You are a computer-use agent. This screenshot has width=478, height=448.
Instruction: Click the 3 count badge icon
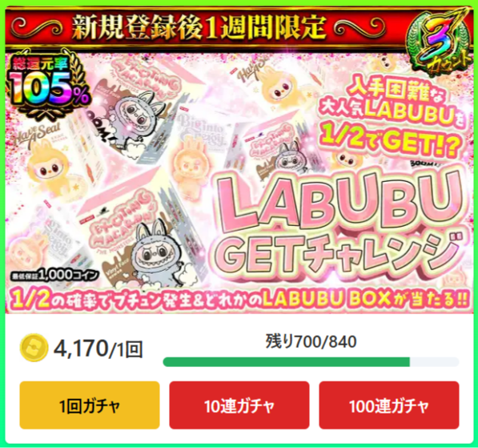click(440, 44)
